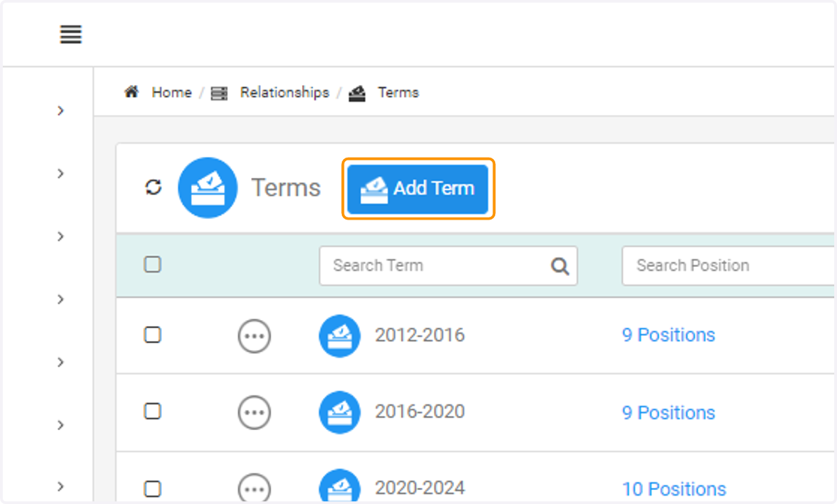837x504 pixels.
Task: Expand the fourth sidebar chevron
Action: (61, 299)
